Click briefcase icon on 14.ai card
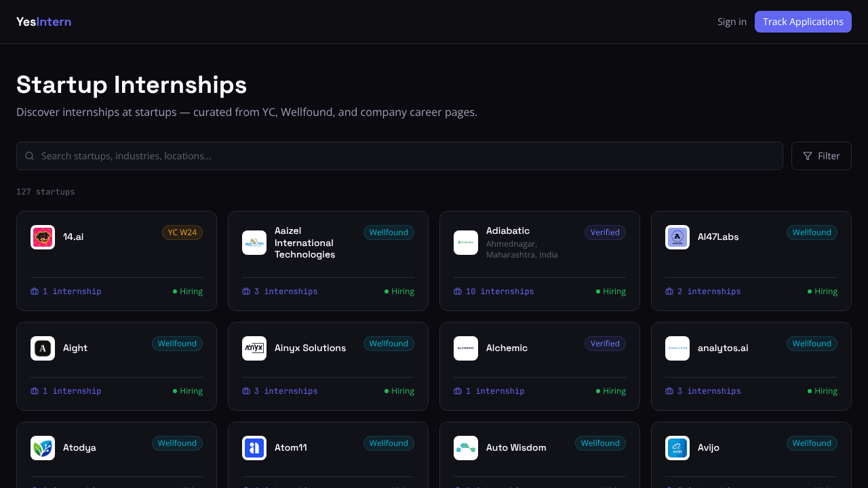 tap(35, 291)
